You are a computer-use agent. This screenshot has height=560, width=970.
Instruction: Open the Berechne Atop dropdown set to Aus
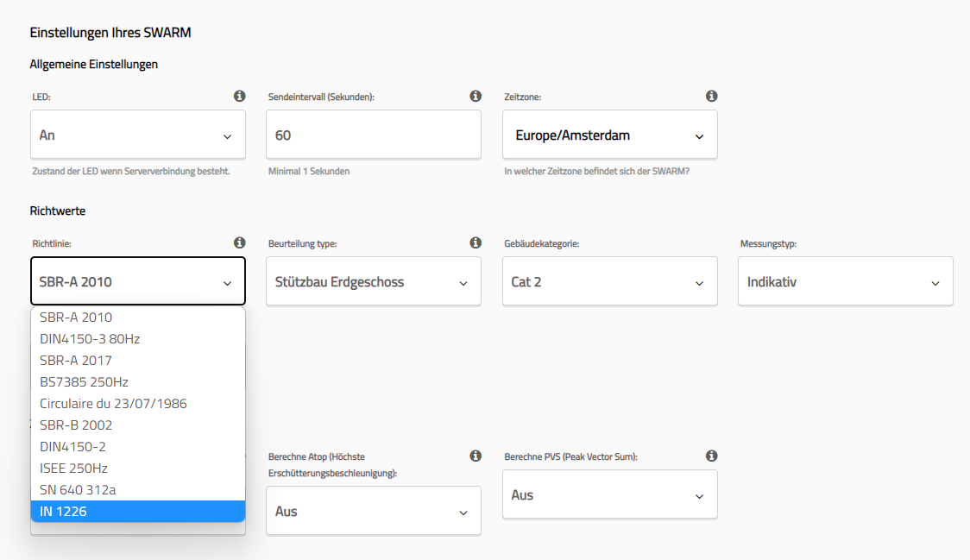(373, 512)
